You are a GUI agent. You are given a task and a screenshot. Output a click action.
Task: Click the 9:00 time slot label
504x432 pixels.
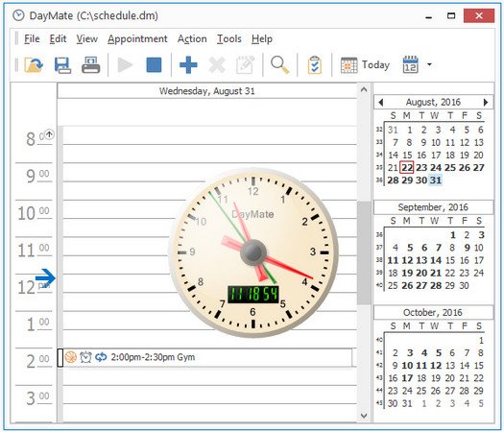point(37,176)
